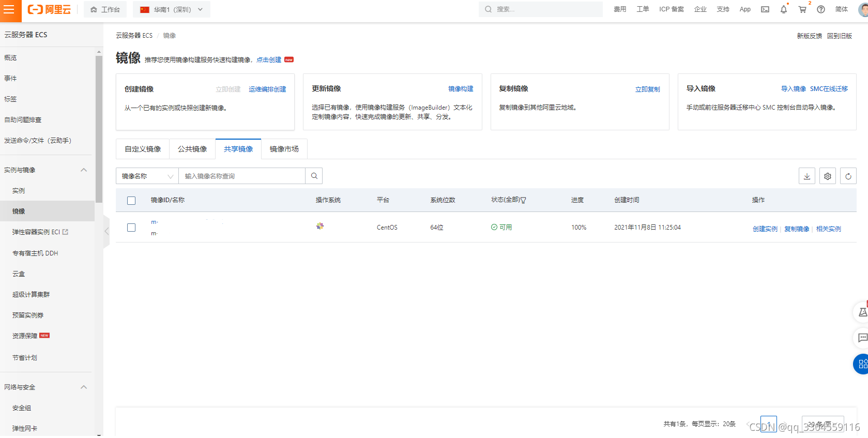The image size is (868, 438).
Task: Click 立即复制 link
Action: point(648,89)
